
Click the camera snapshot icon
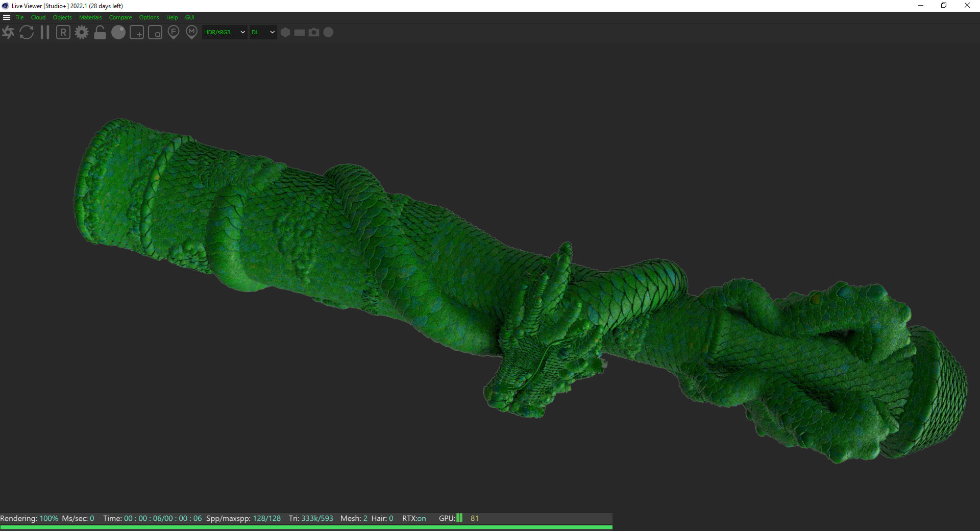pyautogui.click(x=314, y=32)
